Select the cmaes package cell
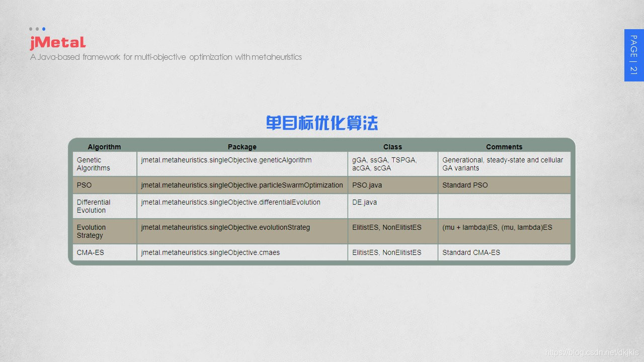 coord(242,252)
